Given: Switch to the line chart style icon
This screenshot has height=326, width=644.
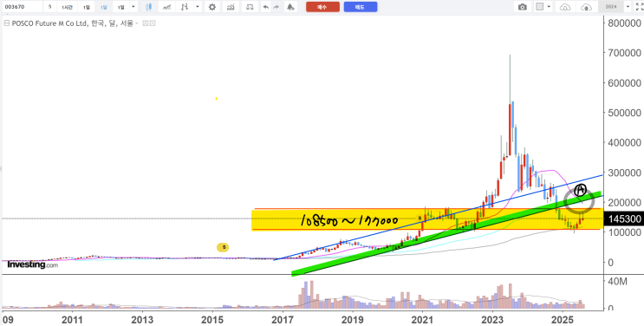Looking at the screenshot, I should click(166, 7).
